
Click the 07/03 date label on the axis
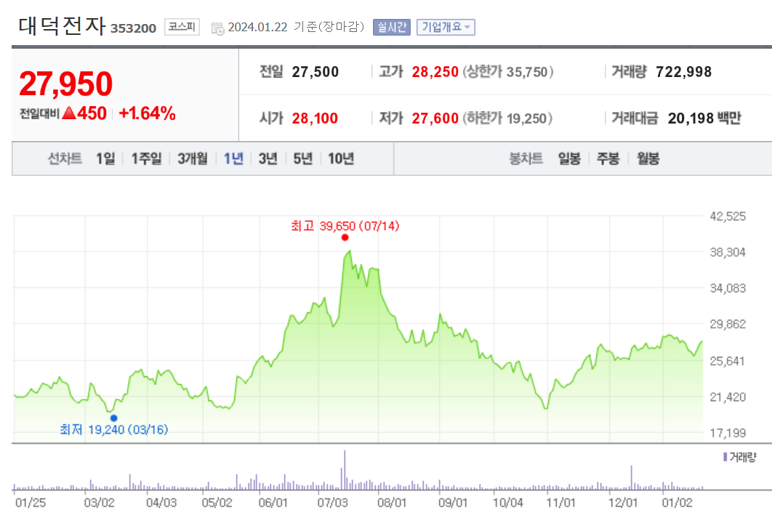pyautogui.click(x=332, y=502)
